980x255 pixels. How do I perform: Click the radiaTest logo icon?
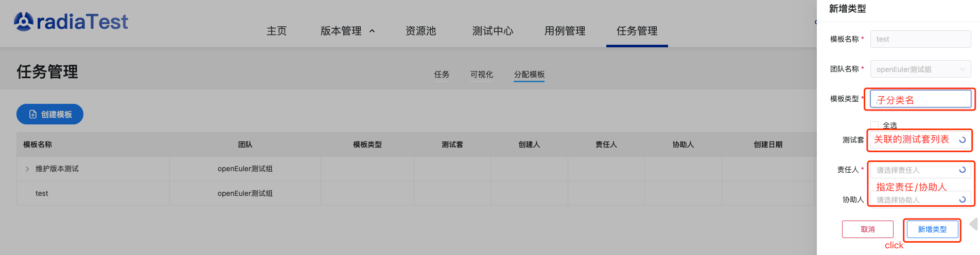[23, 22]
